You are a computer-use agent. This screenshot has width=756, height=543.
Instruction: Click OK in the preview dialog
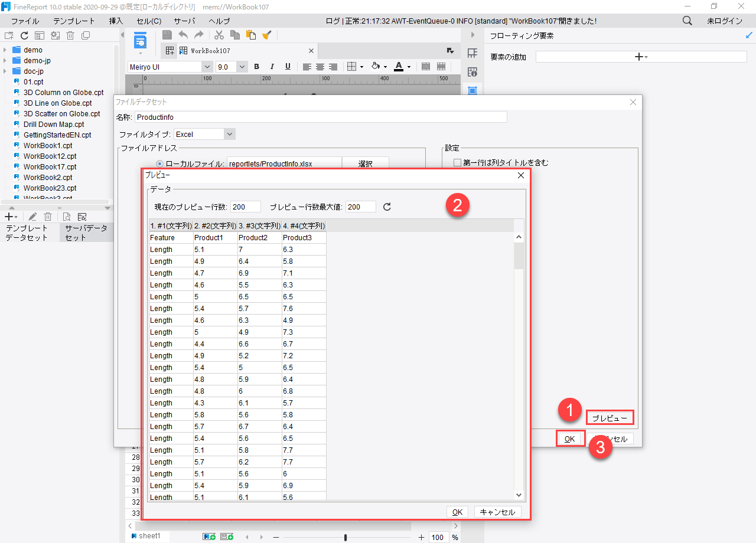pos(457,512)
